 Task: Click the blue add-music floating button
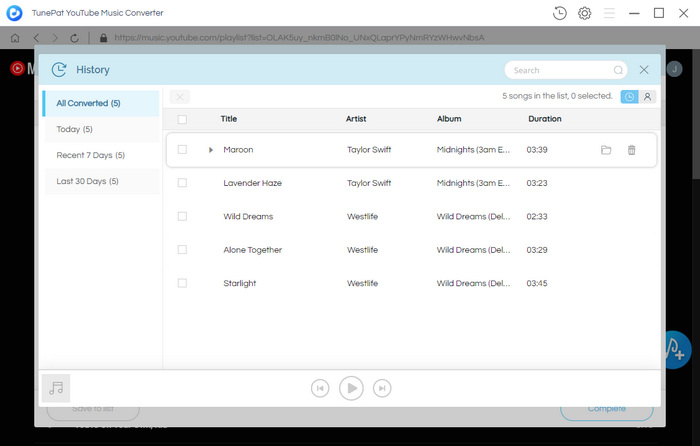(676, 350)
